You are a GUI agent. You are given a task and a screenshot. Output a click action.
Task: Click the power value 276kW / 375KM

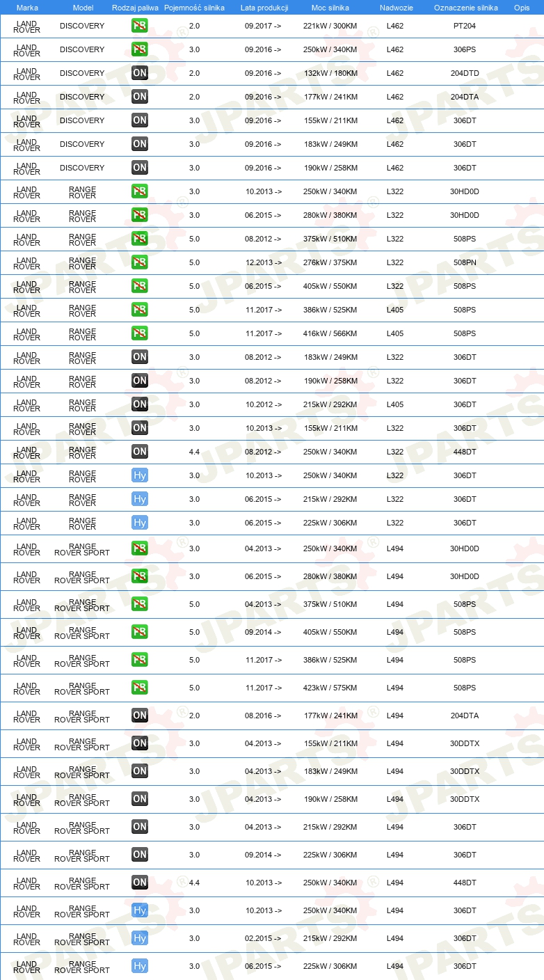point(330,262)
